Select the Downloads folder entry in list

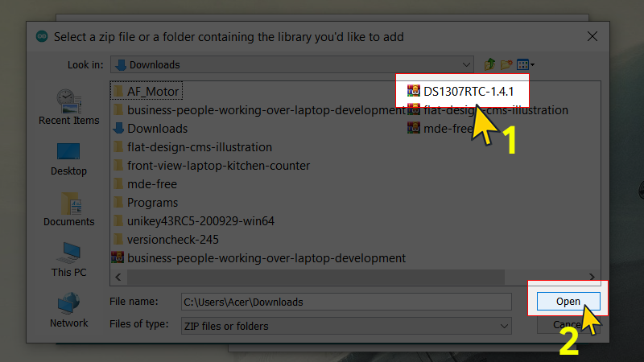click(150, 129)
